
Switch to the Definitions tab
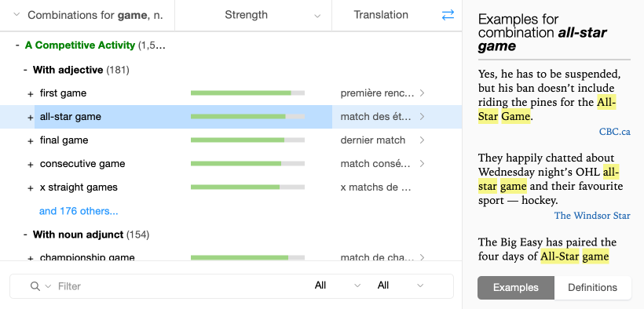[x=592, y=288]
